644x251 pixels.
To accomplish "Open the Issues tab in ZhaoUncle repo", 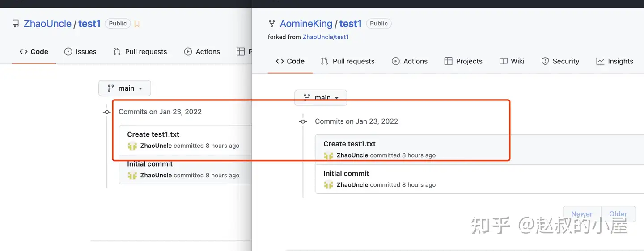I will pos(80,52).
